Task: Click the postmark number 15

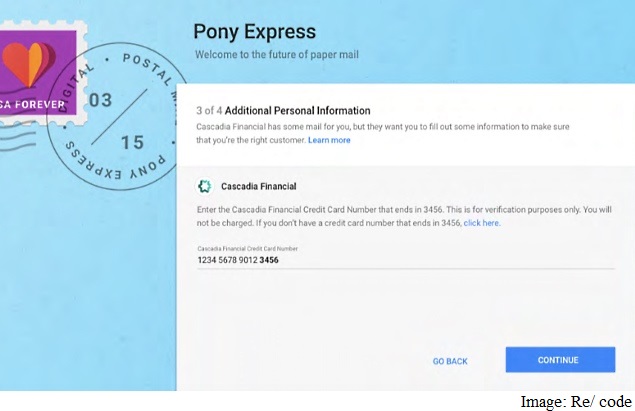Action: point(132,142)
